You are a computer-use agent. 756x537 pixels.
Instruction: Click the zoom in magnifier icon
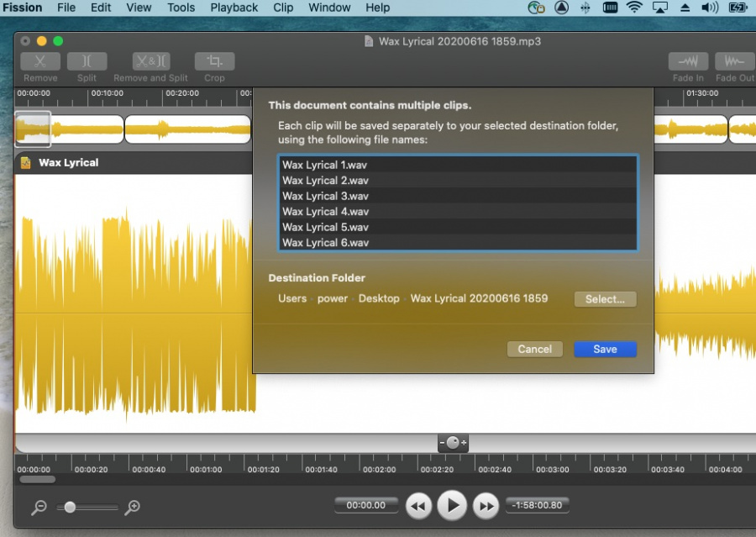pos(132,508)
